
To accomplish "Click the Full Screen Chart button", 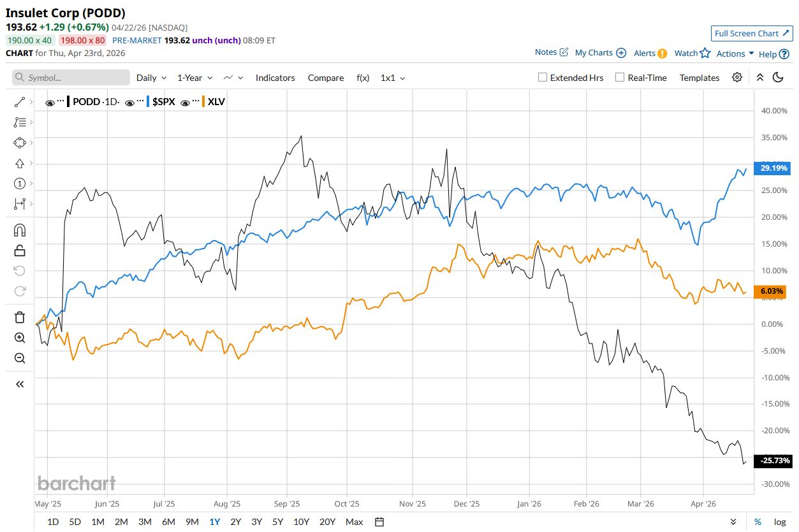I will pos(751,34).
